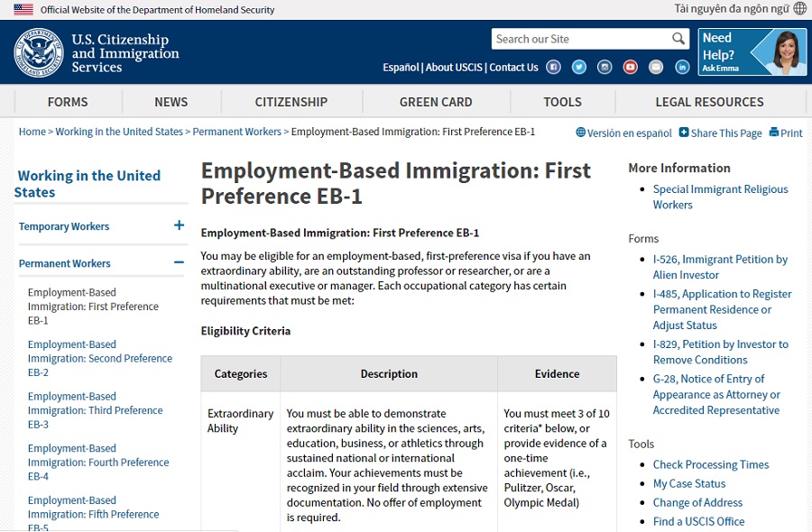Open the Contact Us link
Image resolution: width=812 pixels, height=532 pixels.
[513, 68]
